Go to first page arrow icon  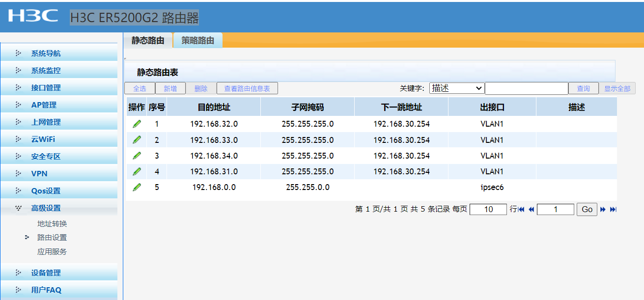522,210
